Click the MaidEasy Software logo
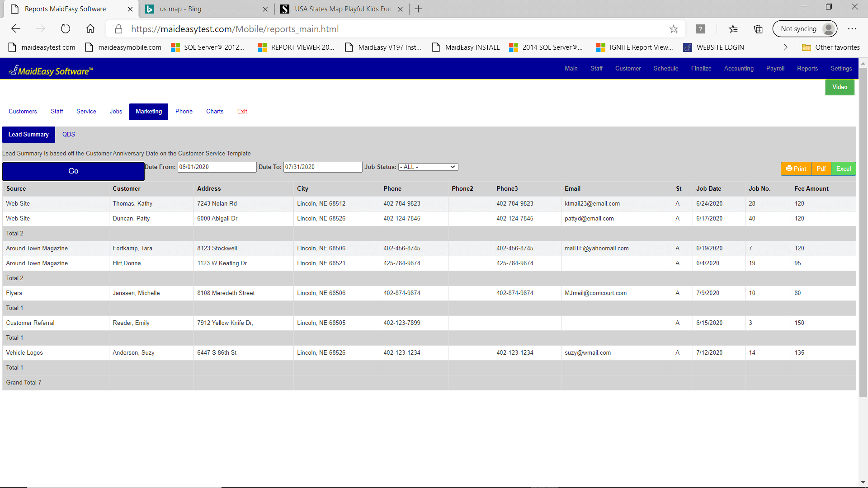The height and width of the screenshot is (488, 868). 51,70
